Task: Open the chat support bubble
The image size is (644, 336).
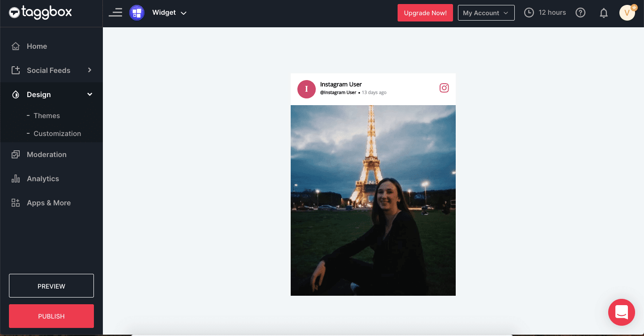Action: (621, 312)
